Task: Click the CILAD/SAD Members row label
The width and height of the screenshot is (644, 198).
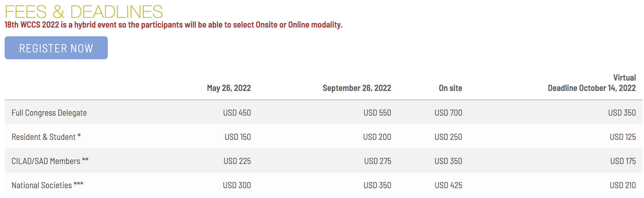Action: coord(50,161)
